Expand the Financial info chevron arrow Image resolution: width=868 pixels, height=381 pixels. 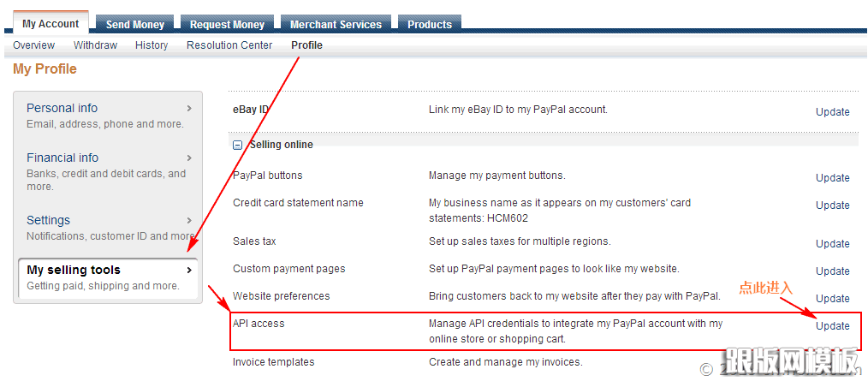189,158
